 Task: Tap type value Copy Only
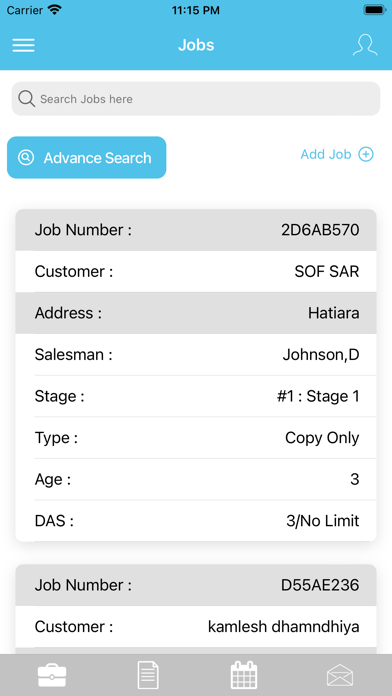322,438
